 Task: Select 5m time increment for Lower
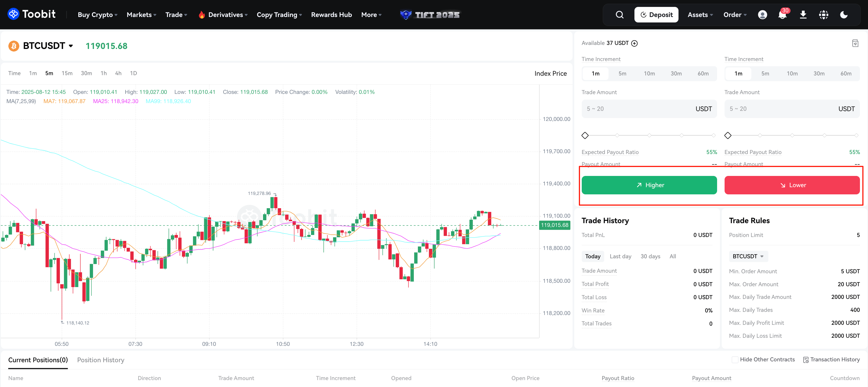point(765,73)
